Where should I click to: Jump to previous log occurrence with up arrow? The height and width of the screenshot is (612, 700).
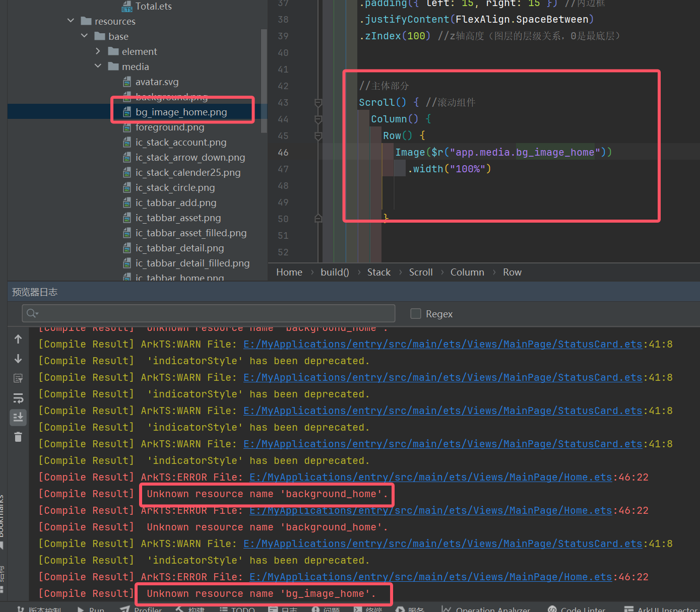tap(18, 339)
